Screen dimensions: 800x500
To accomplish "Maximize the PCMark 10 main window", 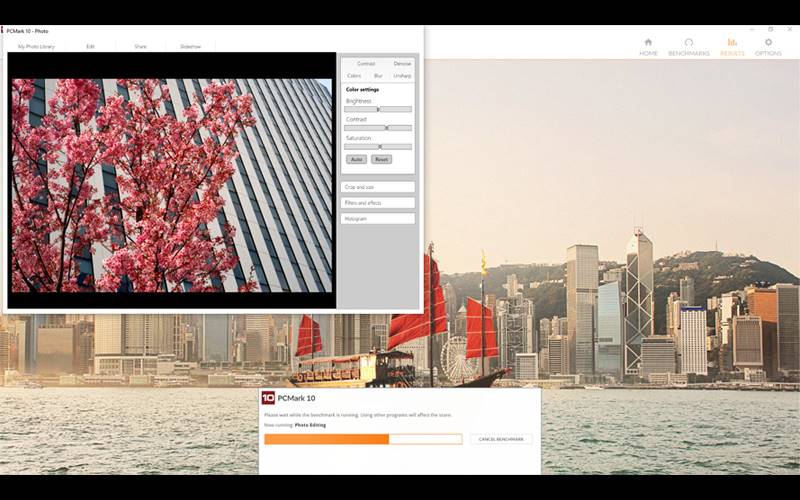I will [x=770, y=29].
